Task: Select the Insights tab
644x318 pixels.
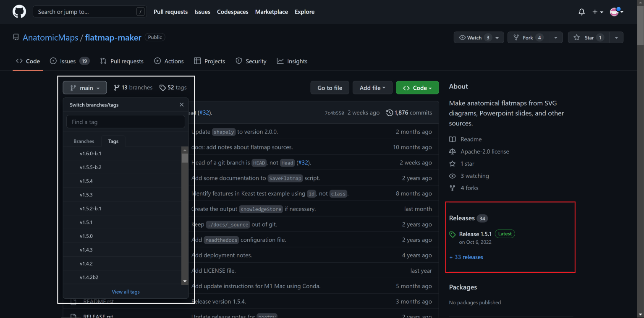Action: click(292, 61)
